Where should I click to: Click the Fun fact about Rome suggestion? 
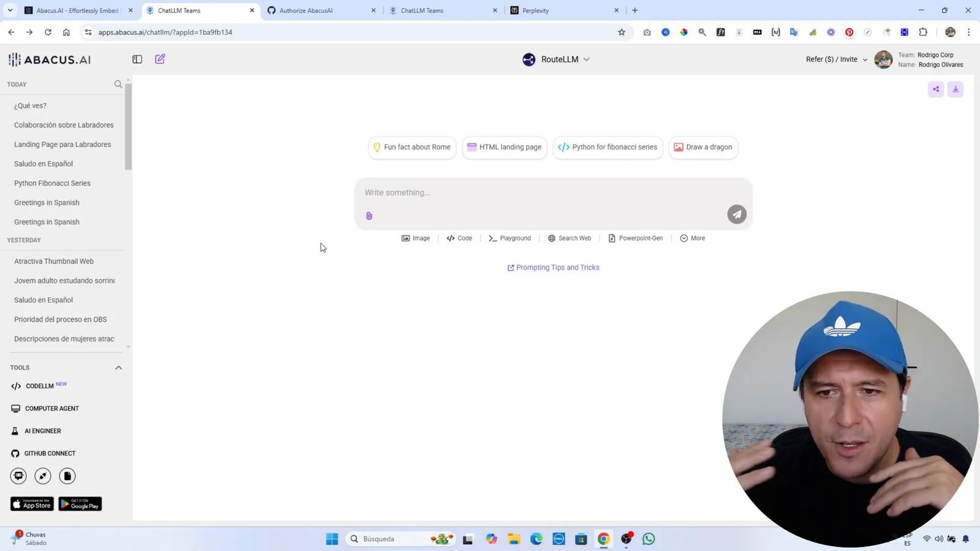point(412,147)
